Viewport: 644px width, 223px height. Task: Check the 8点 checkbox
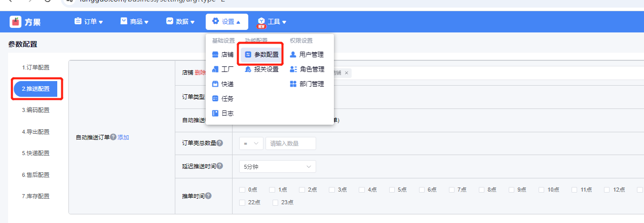[481, 190]
